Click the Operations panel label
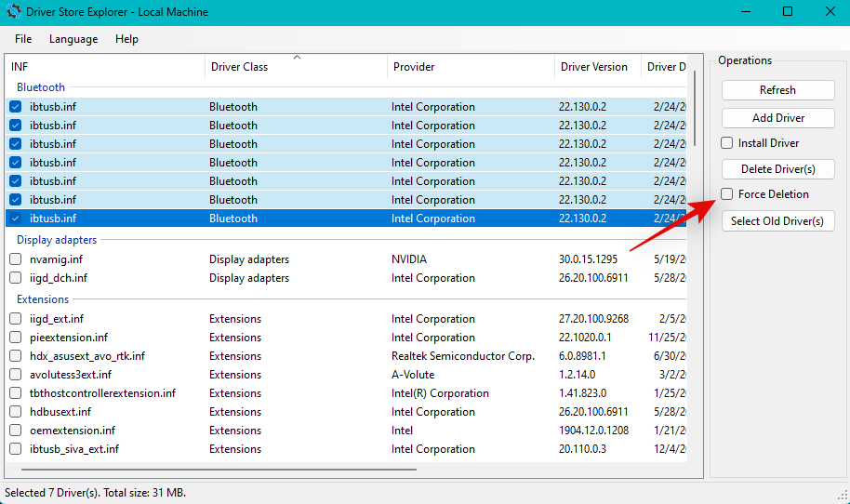Screen dimensions: 850x504 click(745, 60)
